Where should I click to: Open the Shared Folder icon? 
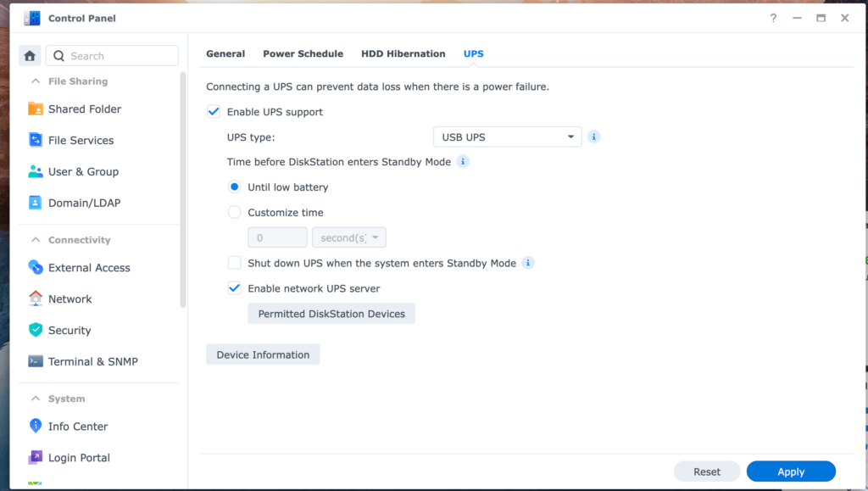(36, 109)
